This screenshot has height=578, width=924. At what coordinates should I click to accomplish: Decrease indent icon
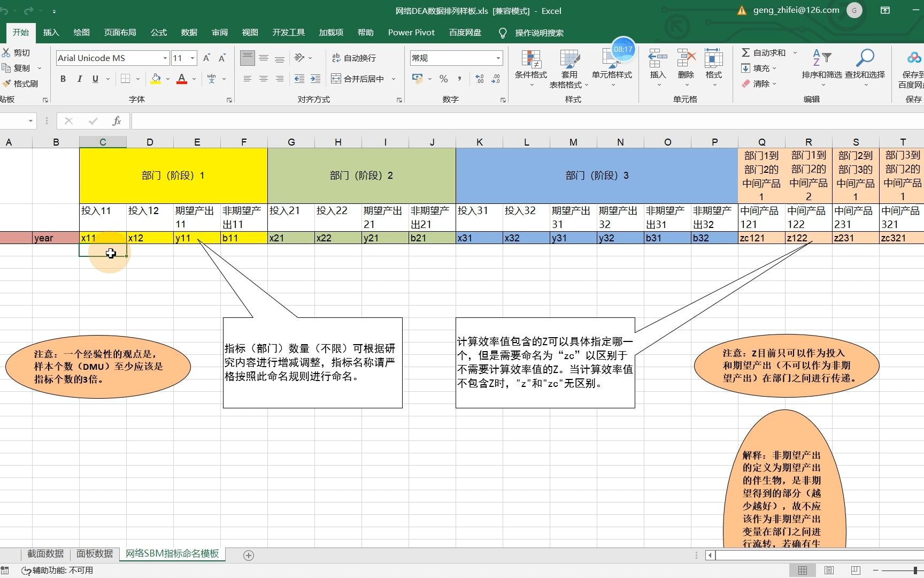[299, 79]
